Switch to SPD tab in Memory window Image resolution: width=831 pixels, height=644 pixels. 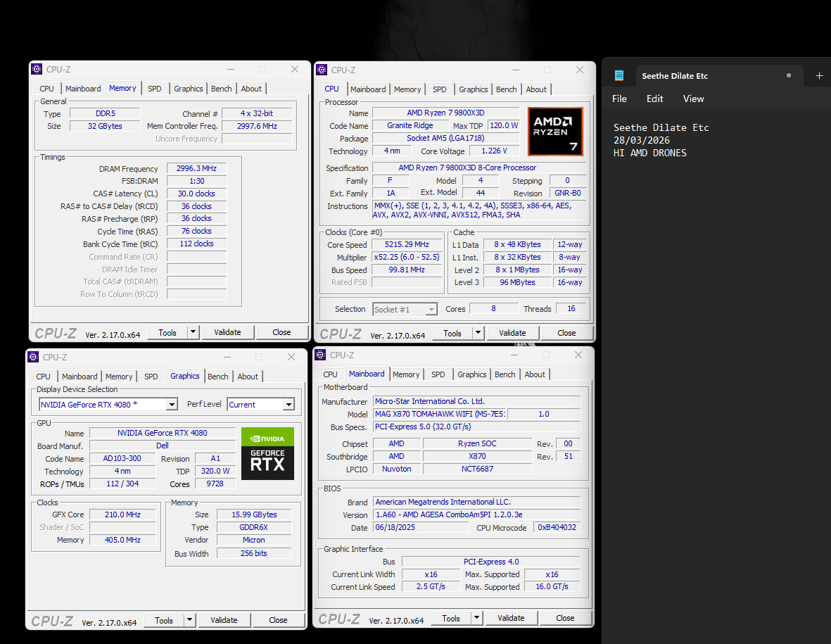click(x=155, y=89)
